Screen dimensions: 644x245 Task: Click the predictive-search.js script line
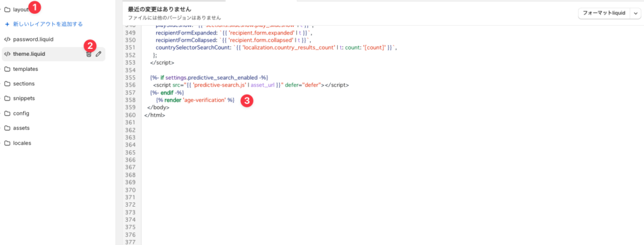(251, 85)
